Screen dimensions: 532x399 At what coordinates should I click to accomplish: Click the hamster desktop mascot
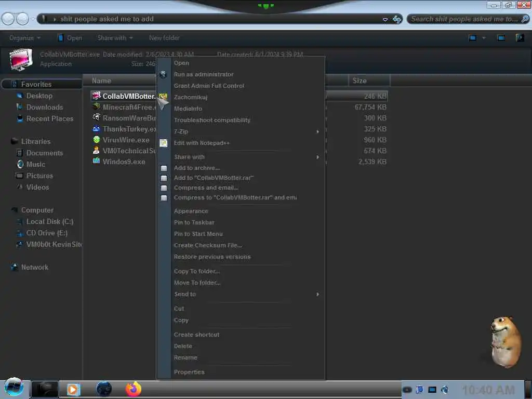[506, 342]
